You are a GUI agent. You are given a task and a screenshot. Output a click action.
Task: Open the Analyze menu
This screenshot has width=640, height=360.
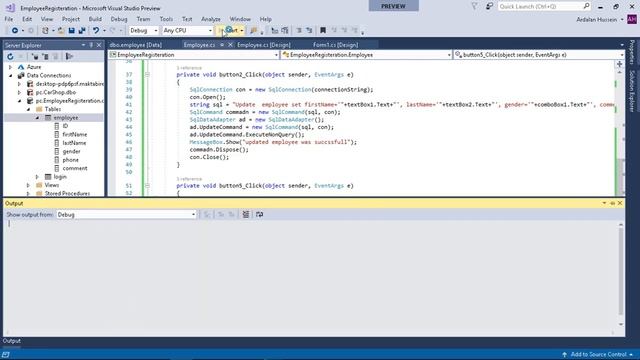(x=211, y=19)
